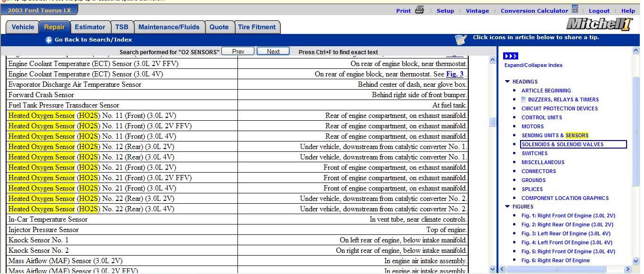Click the Prev search result button

238,51
